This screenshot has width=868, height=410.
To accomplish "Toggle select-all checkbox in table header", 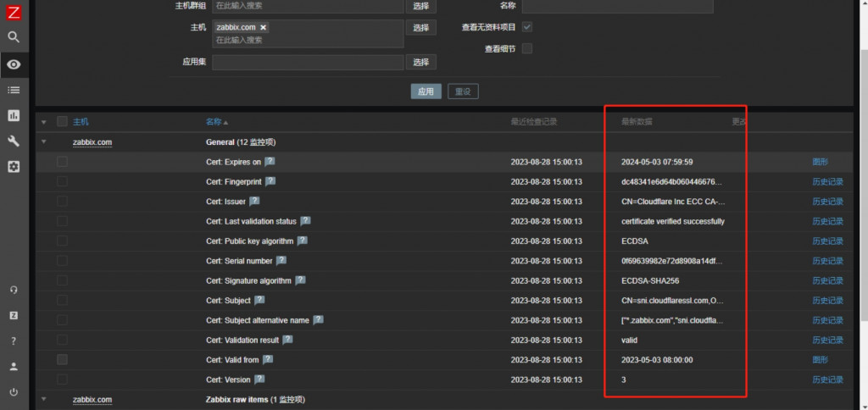I will (62, 122).
